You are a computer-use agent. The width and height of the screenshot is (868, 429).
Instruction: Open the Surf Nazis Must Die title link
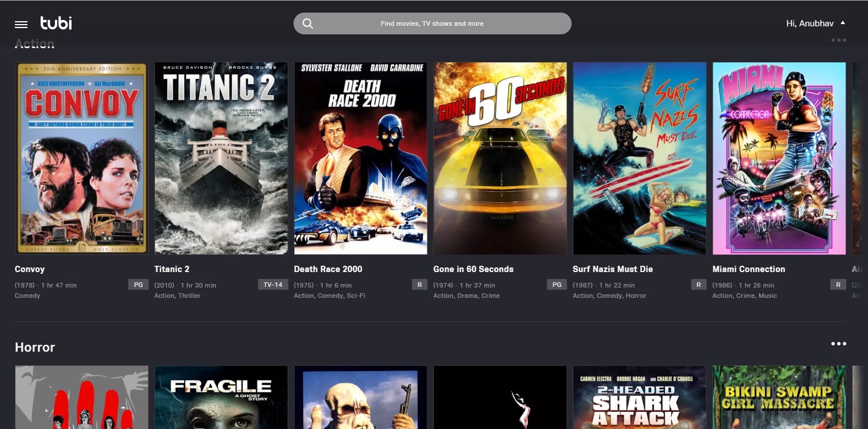click(x=612, y=269)
